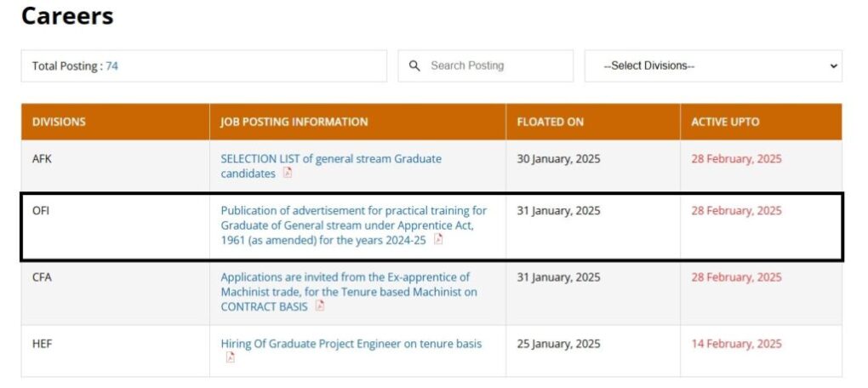This screenshot has width=868, height=388.
Task: Click the search magnifier icon
Action: 414,66
